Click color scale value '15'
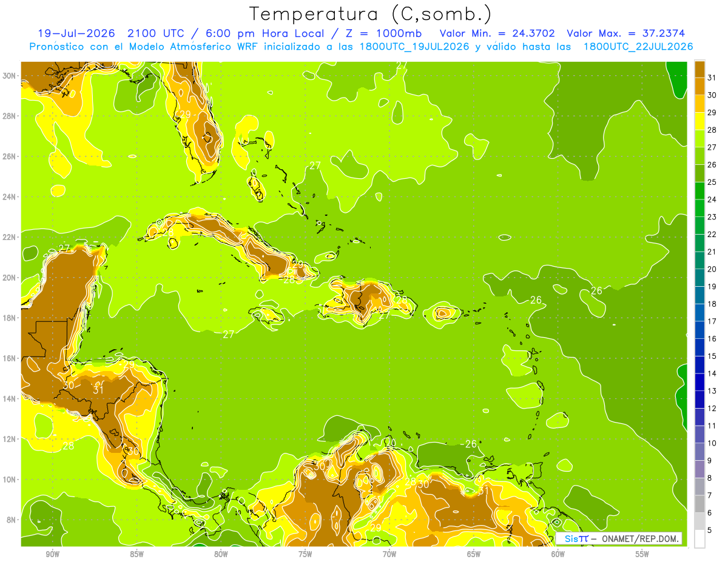The image size is (728, 562). pos(712,356)
